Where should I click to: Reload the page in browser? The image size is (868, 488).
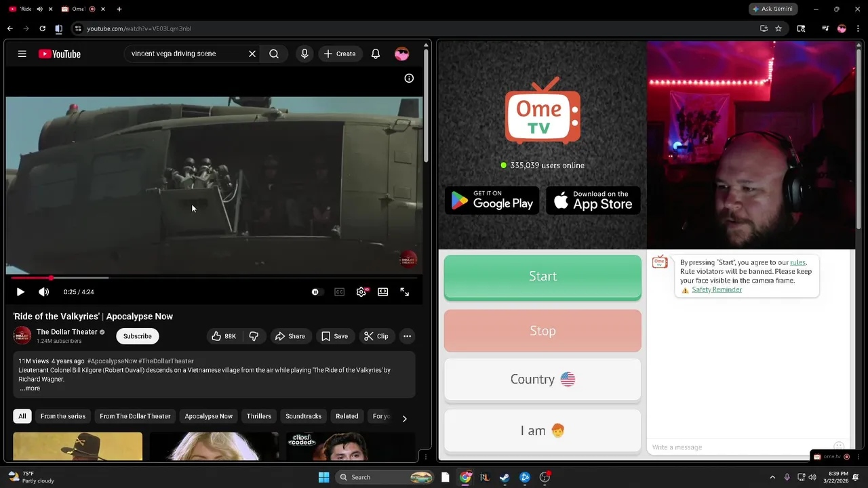click(x=42, y=28)
